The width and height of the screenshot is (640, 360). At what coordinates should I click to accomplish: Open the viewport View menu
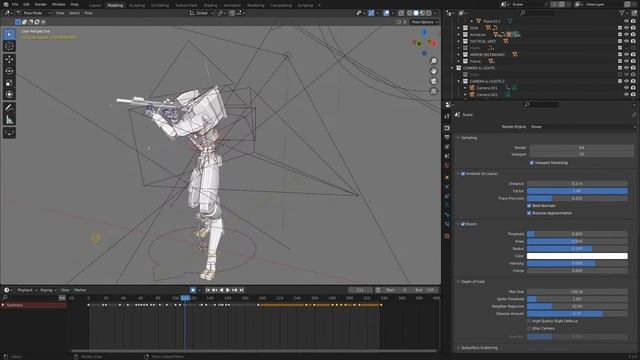[60, 13]
